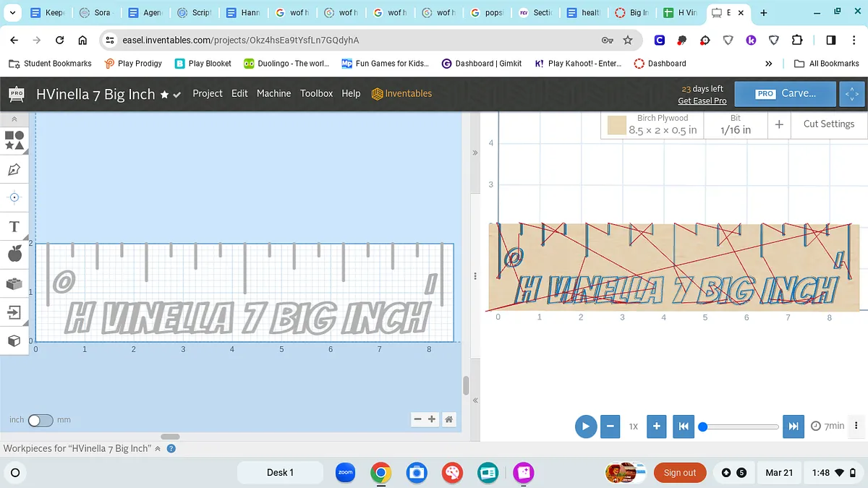Open the Apps icon shaped like an apple
The width and height of the screenshot is (868, 488).
[14, 254]
